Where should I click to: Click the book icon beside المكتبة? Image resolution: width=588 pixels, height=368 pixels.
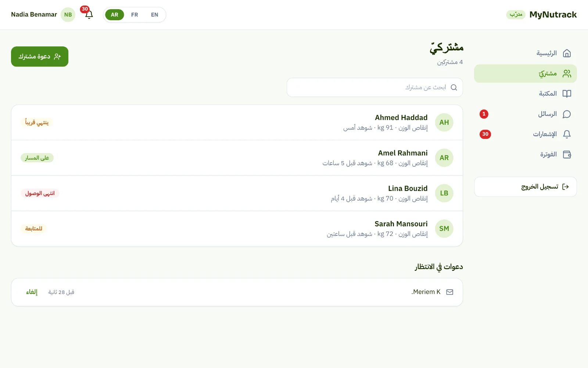(x=567, y=94)
